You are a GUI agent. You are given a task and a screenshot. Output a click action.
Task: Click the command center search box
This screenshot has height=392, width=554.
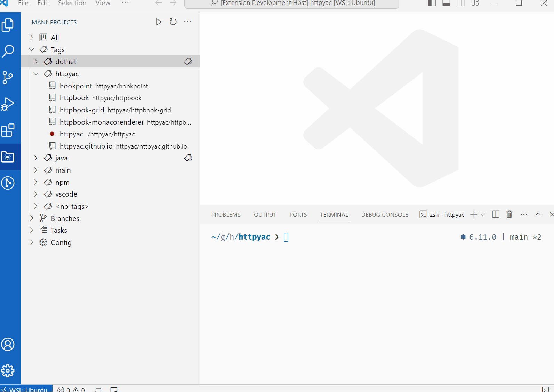pos(292,3)
